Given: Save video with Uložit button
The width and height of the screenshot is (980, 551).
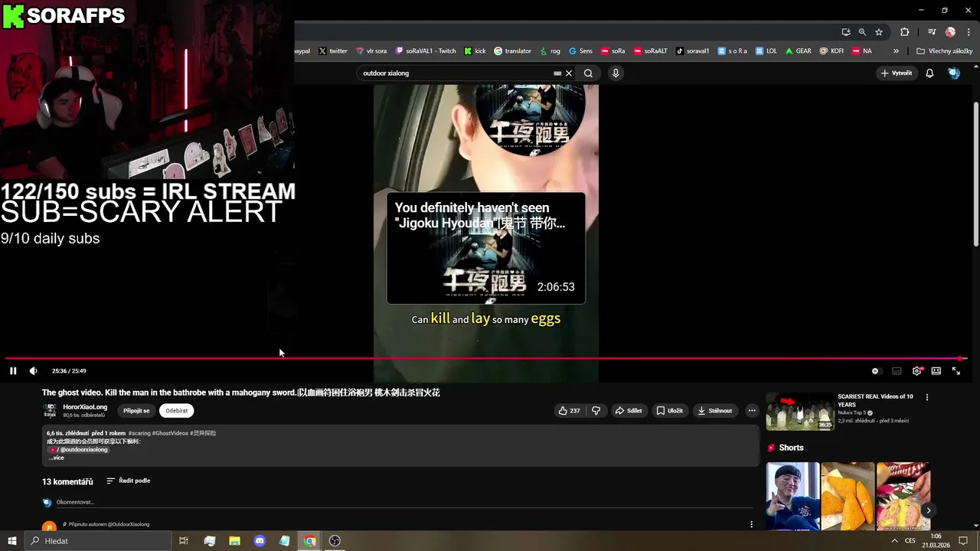Looking at the screenshot, I should coord(669,411).
